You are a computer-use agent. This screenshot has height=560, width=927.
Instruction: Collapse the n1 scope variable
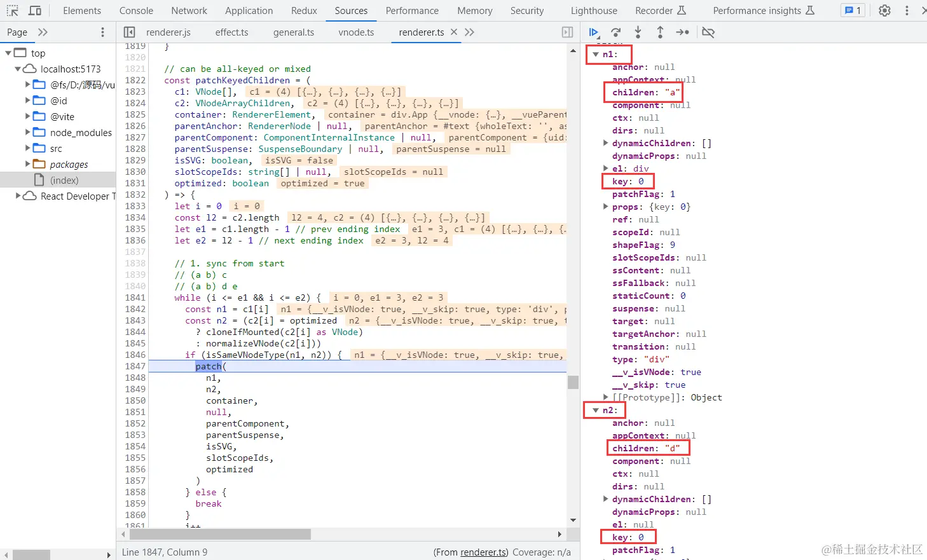[x=596, y=55]
